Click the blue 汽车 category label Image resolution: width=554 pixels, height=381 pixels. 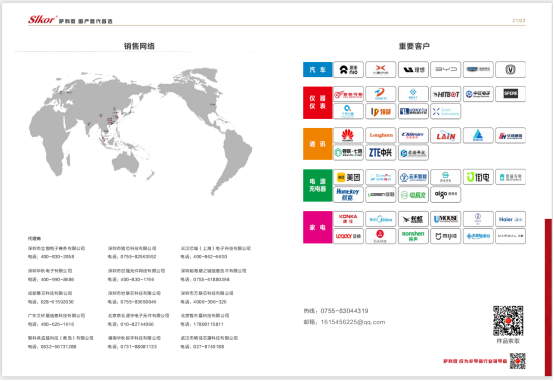318,70
